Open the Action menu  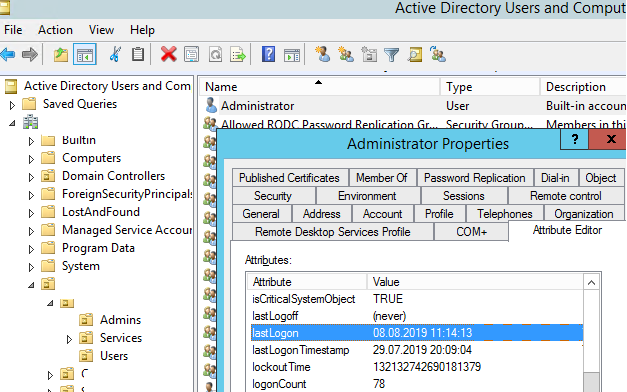(x=55, y=30)
